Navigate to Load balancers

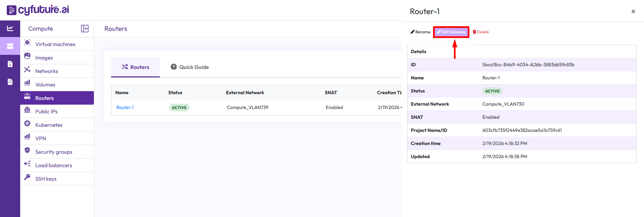pos(53,166)
